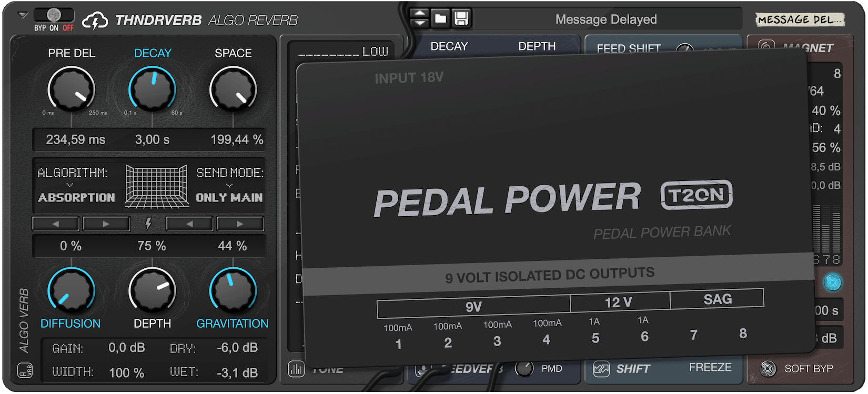Click Pedal Power output 1
Image resolution: width=868 pixels, height=394 pixels.
(398, 344)
